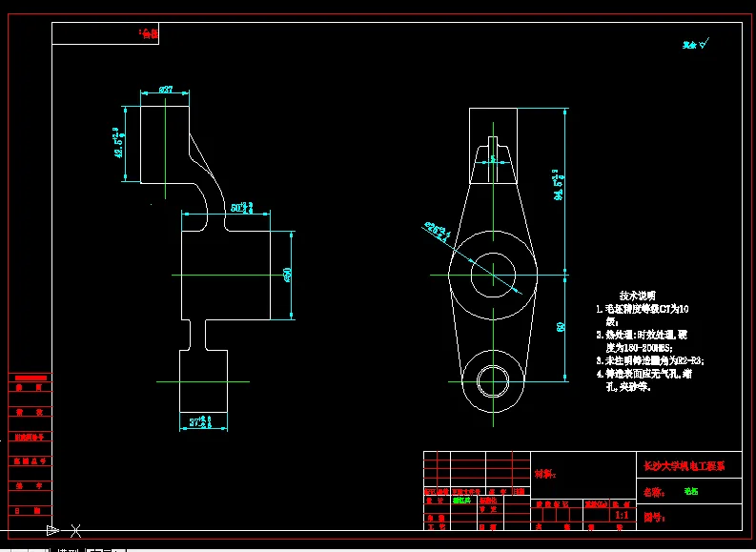Select the 1:1 scale value in title block
756x552 pixels.
tap(622, 516)
